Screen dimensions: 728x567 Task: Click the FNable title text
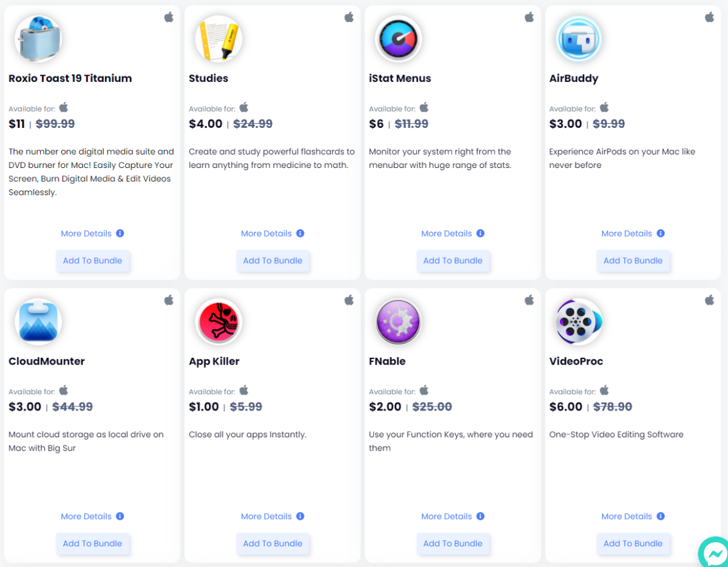point(387,361)
